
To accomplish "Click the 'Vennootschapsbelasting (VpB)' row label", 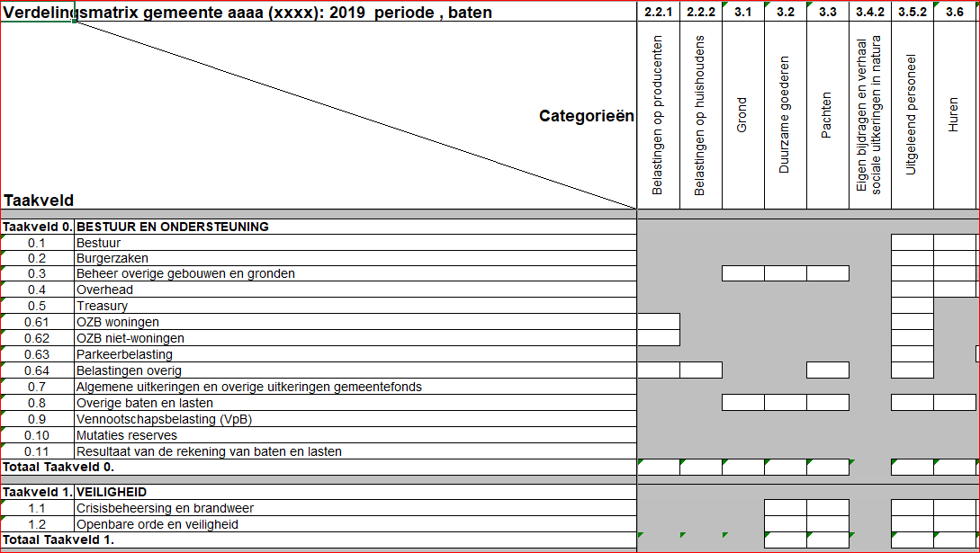I will [x=355, y=419].
